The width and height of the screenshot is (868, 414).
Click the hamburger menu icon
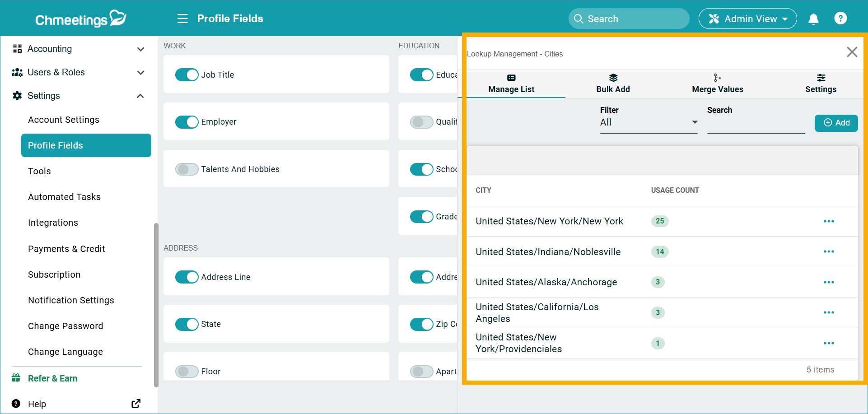click(182, 19)
